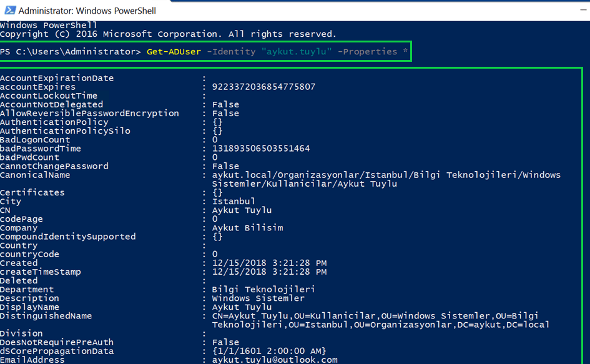The width and height of the screenshot is (590, 364).
Task: Click the 'Administrator: Windows PowerShell' window title
Action: pyautogui.click(x=87, y=11)
